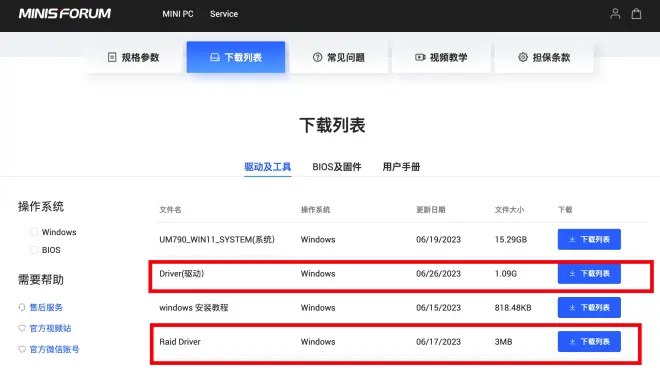Open the 官方视频站 link

point(51,328)
